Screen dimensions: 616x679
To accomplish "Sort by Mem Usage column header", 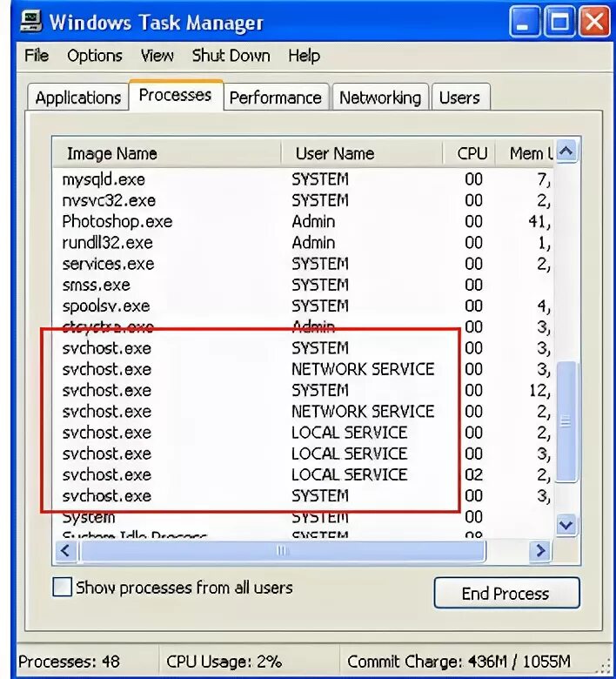I will point(525,153).
